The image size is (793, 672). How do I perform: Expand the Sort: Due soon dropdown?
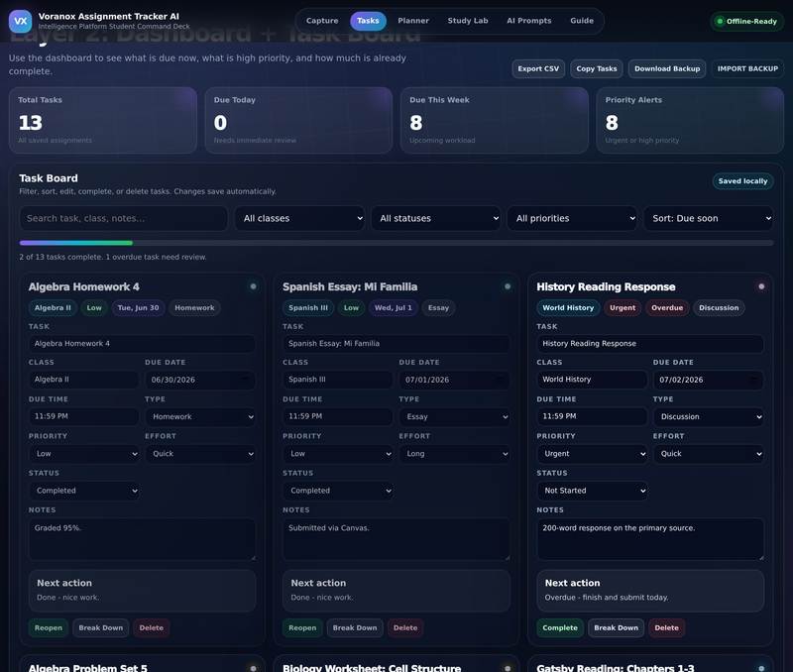708,218
